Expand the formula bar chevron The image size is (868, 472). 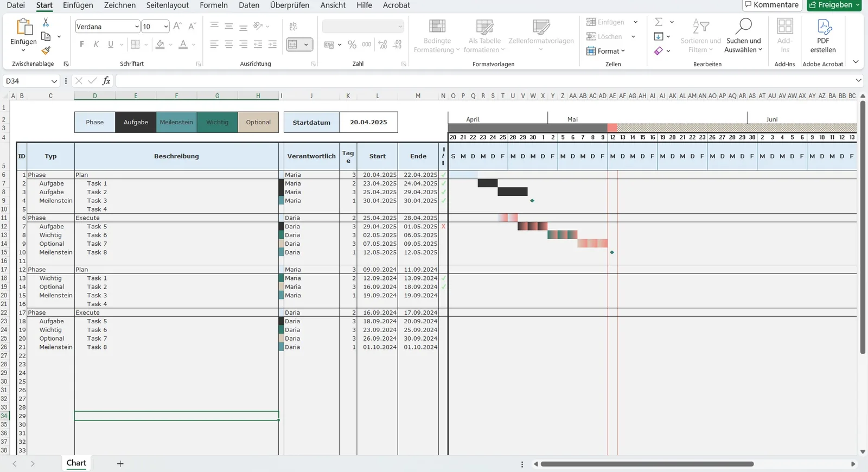(858, 80)
